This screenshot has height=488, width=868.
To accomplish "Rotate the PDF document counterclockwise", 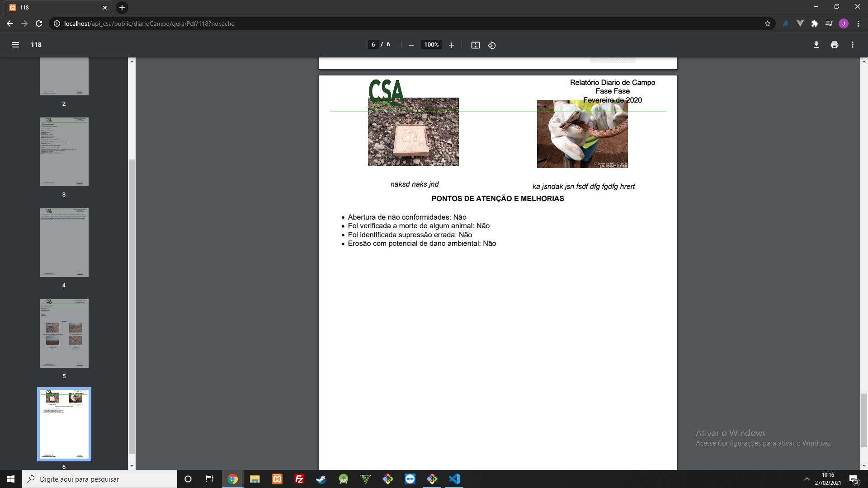I will click(x=492, y=45).
